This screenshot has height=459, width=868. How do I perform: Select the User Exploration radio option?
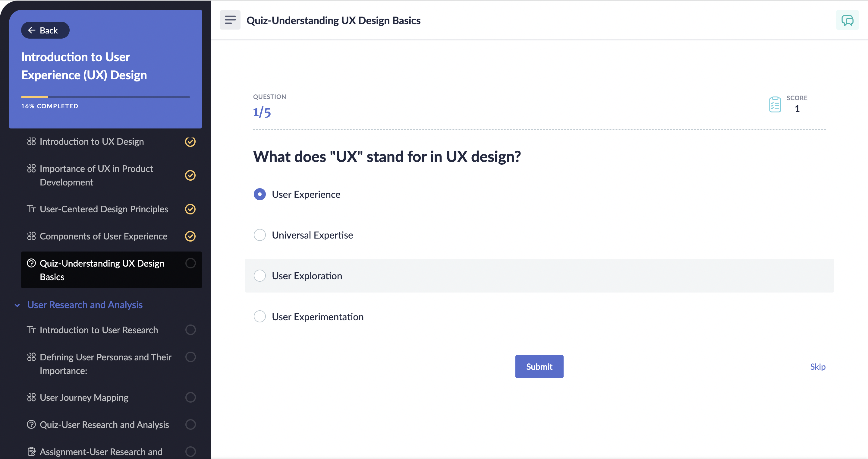pyautogui.click(x=260, y=276)
